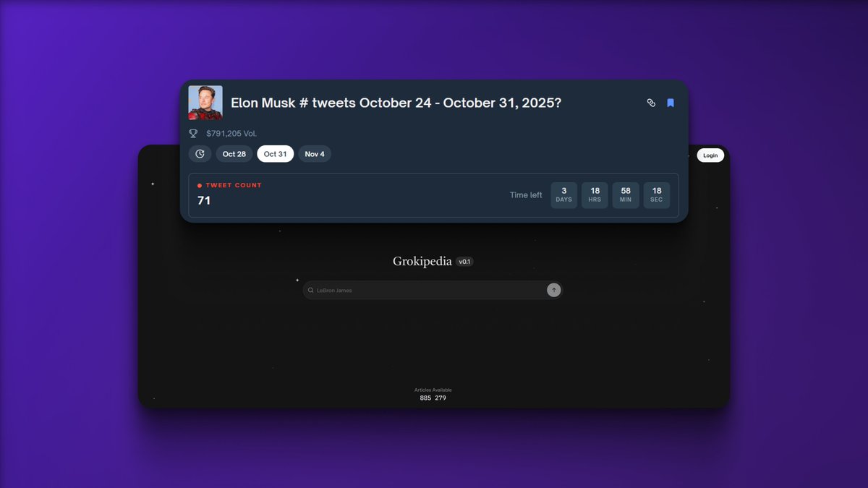Open Elon Musk profile thumbnail
Screen dimensions: 868x488
click(x=205, y=103)
